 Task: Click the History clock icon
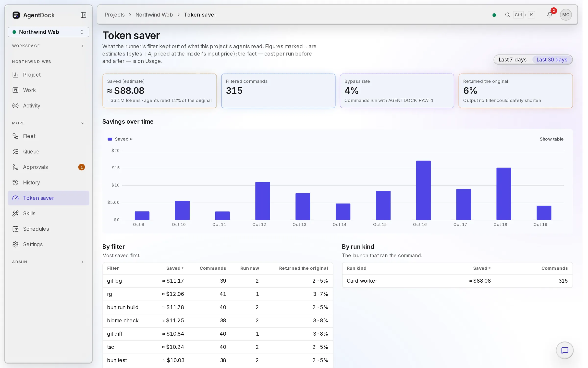pos(15,183)
